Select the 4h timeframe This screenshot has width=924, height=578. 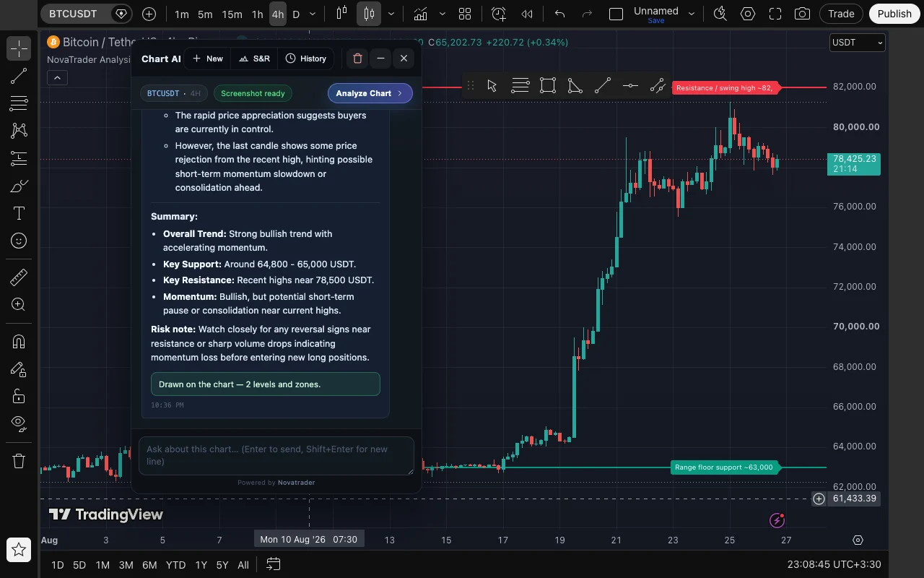click(277, 14)
